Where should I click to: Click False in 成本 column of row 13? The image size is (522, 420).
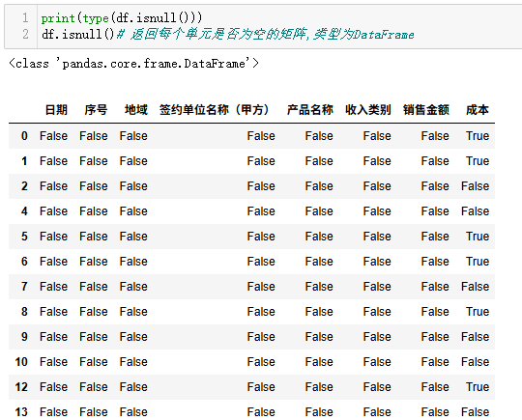click(475, 412)
